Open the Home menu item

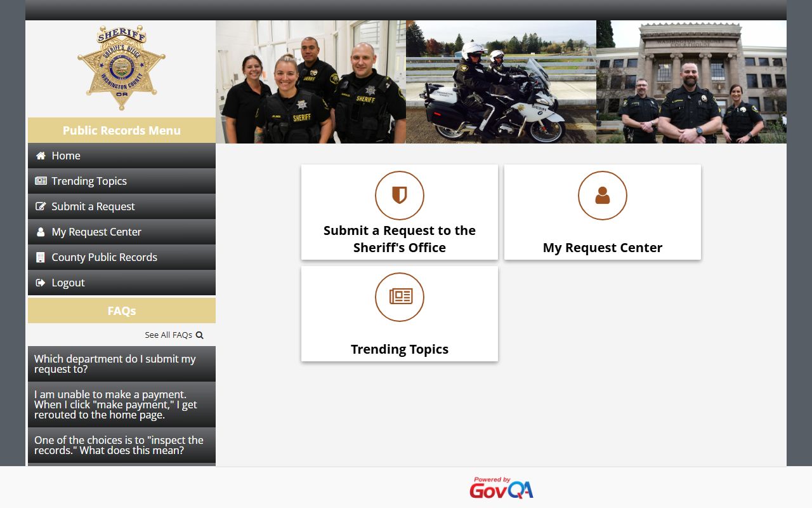point(122,156)
